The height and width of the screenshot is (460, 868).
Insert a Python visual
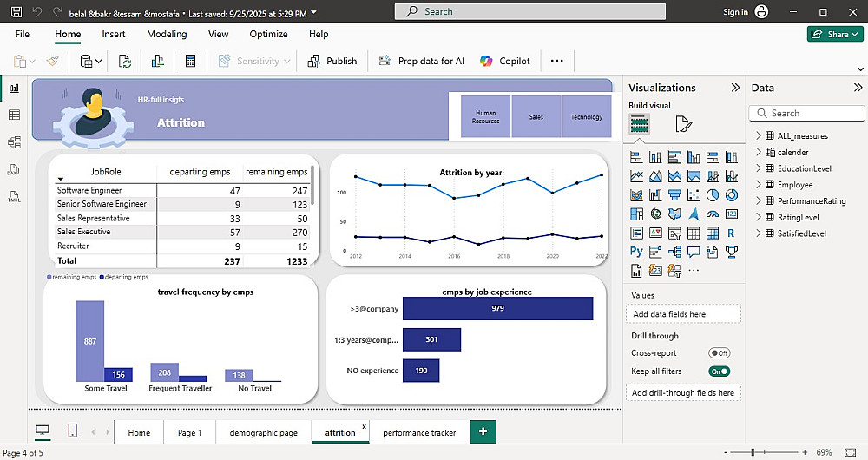636,252
